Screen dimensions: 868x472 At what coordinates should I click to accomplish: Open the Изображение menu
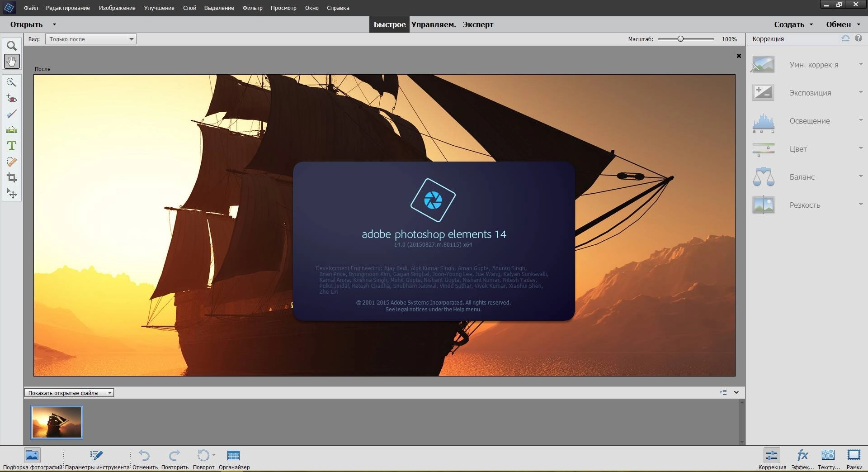(117, 8)
